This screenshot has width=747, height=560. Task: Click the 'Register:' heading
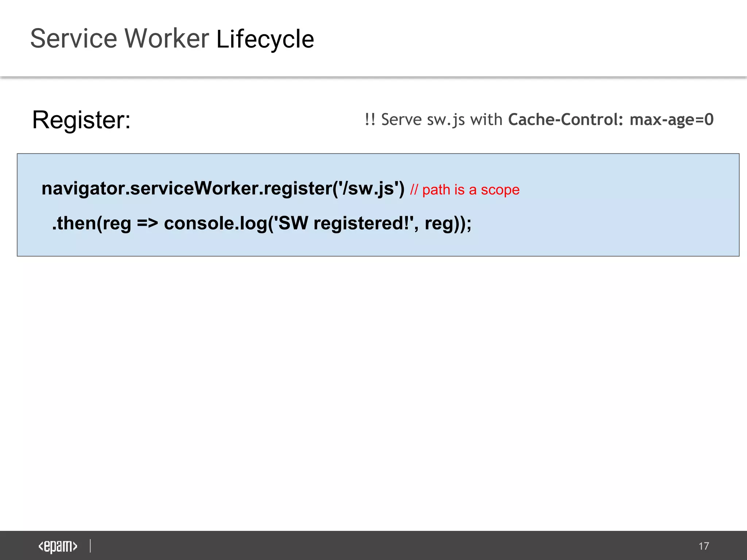81,120
